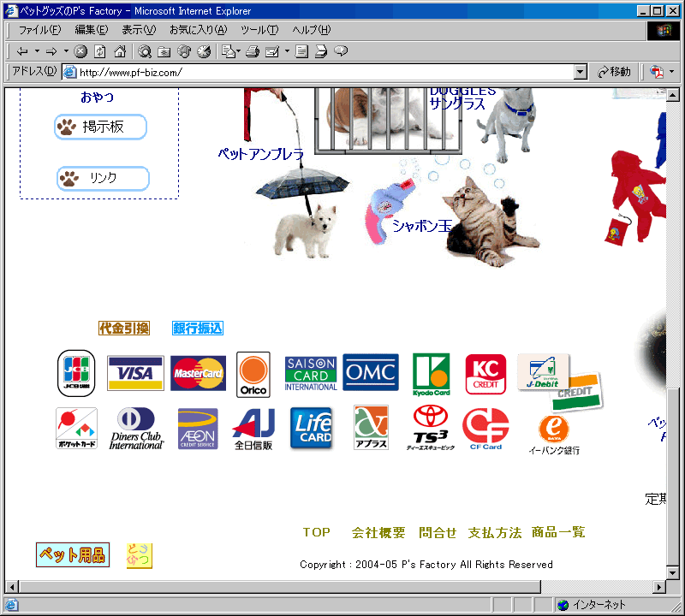This screenshot has width=685, height=616.
Task: Click the horizontal scrollbar right arrow
Action: pyautogui.click(x=658, y=587)
